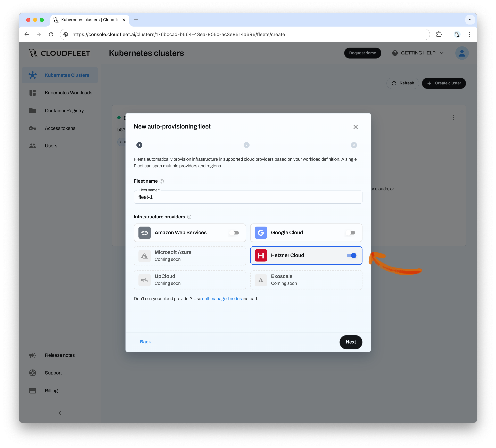Image resolution: width=496 pixels, height=448 pixels.
Task: Open the Fleet name help tooltip icon
Action: click(162, 181)
